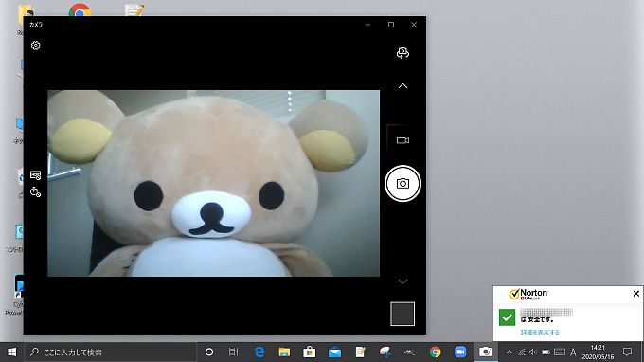Open the notepad app on taskbar
644x362 pixels.
coord(360,353)
